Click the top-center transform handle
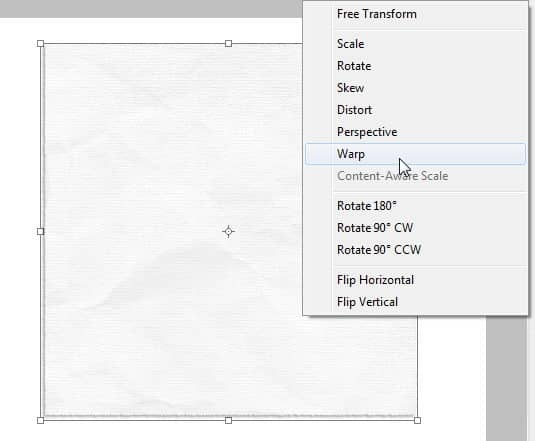This screenshot has width=535, height=441. tap(229, 43)
